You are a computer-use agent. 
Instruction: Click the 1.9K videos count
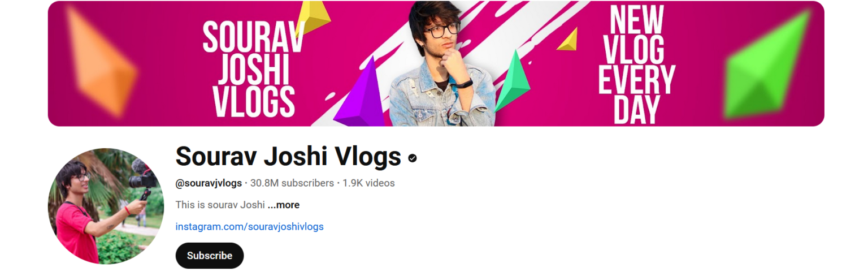click(368, 183)
